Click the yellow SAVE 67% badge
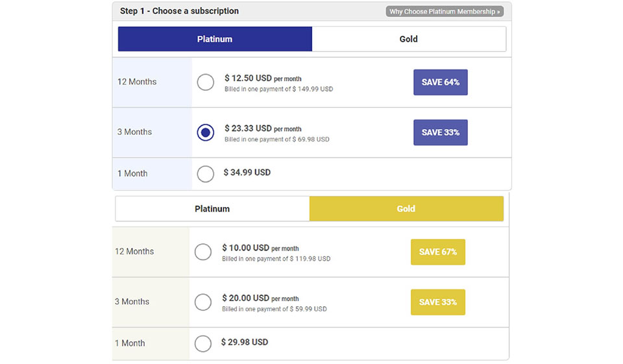This screenshot has height=364, width=623. click(438, 252)
